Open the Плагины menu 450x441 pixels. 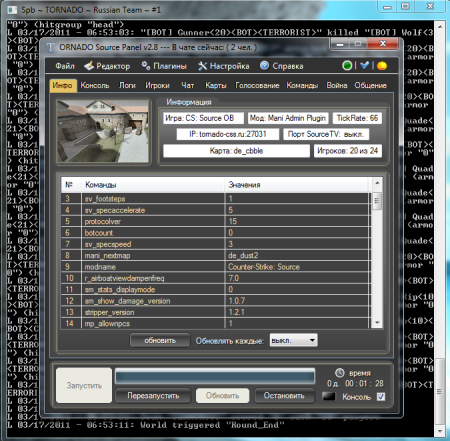pos(164,66)
